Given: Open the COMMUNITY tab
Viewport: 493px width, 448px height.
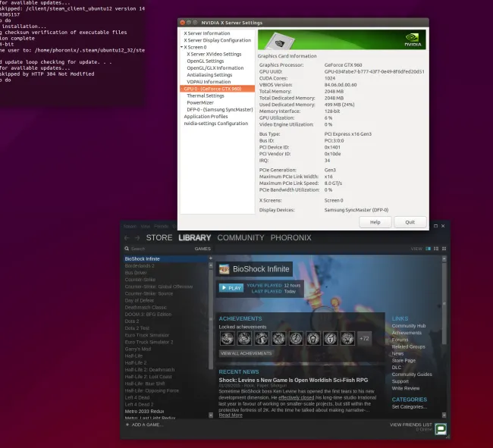Looking at the screenshot, I should pyautogui.click(x=241, y=237).
